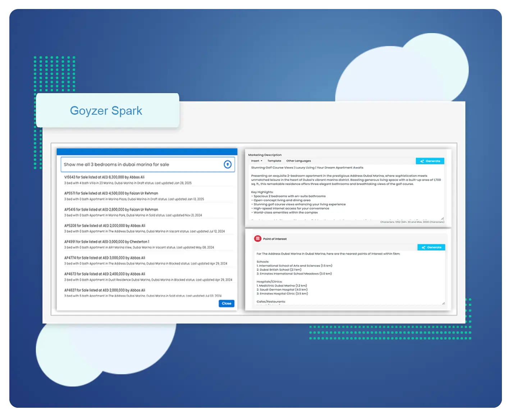Open listing AP4774 for Sale
This screenshot has height=420, width=512.
tap(105, 258)
